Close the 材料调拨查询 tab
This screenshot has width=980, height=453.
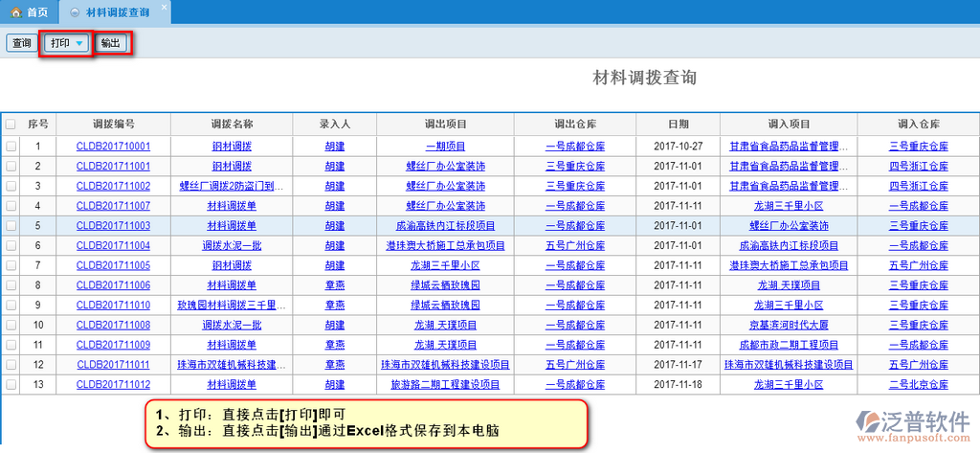point(164,7)
